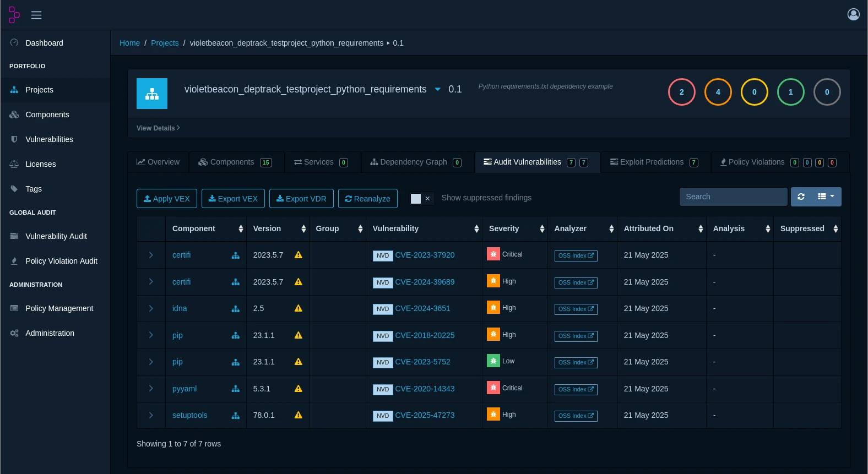Toggle Show suppressed findings switch
The height and width of the screenshot is (474, 868).
[x=422, y=199]
